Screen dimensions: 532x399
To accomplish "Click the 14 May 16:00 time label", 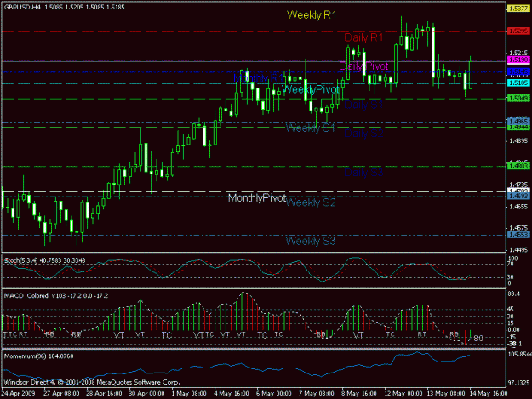I will [x=489, y=394].
